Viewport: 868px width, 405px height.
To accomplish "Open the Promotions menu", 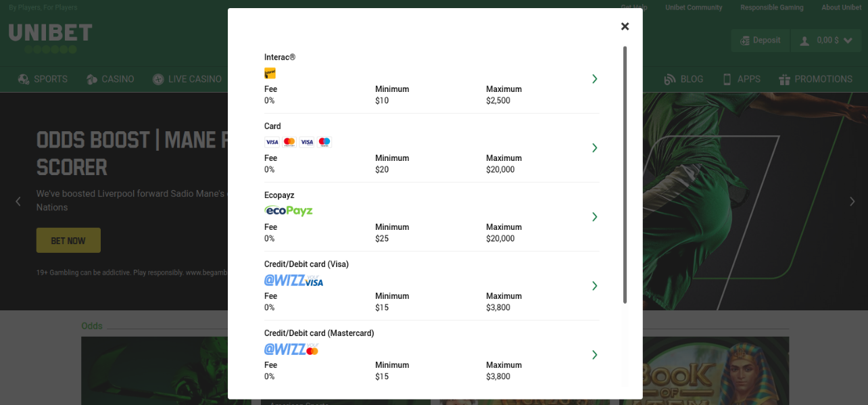I will click(x=815, y=79).
